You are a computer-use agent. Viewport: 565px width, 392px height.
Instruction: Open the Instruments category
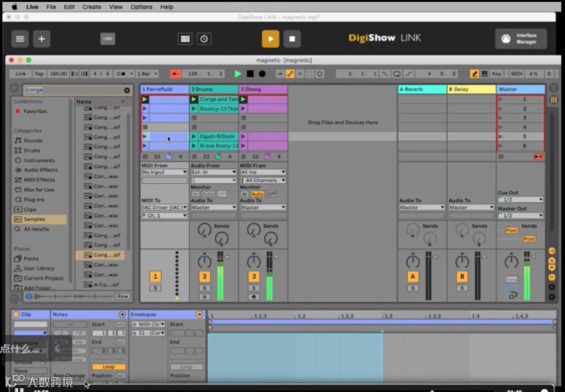click(x=39, y=160)
